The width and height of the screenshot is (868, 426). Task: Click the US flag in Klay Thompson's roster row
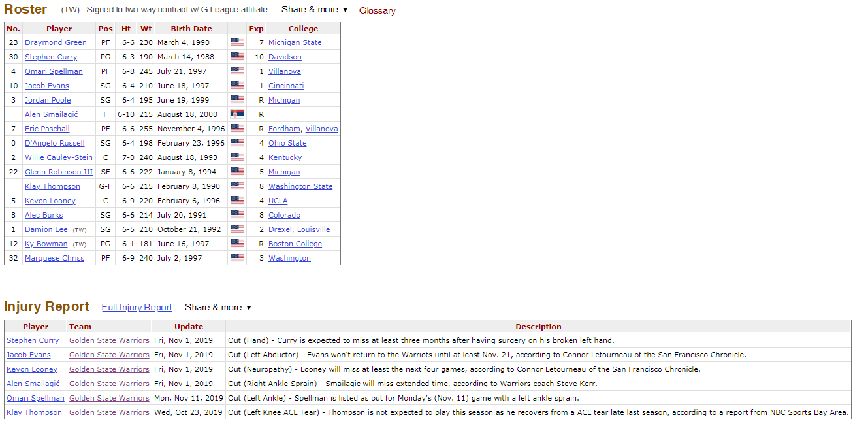point(237,186)
